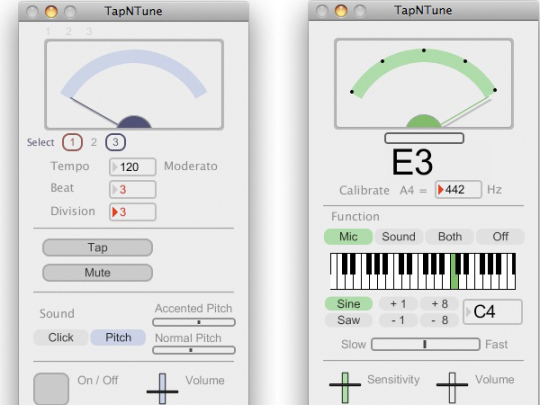Raise the note by one semitone with + 1

click(x=398, y=304)
